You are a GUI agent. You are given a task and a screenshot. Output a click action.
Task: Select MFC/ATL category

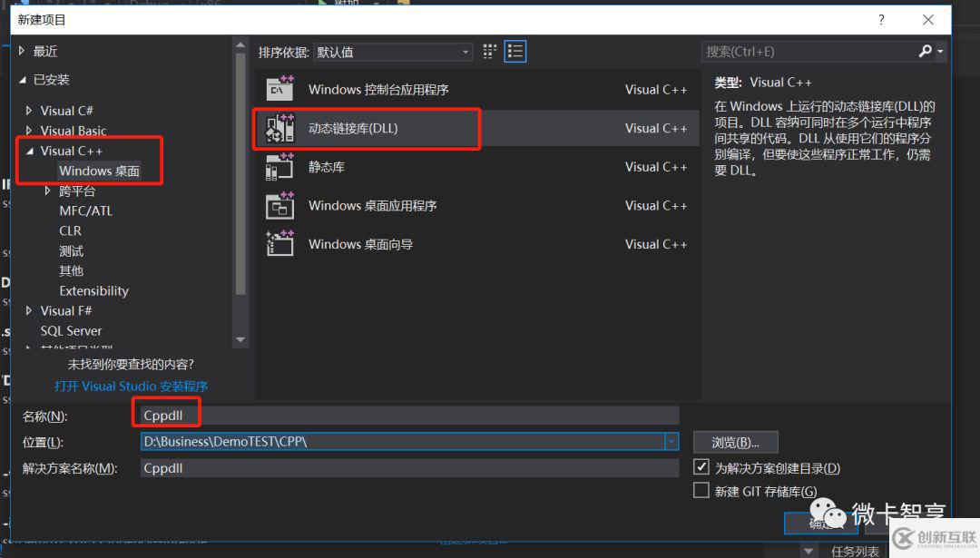click(x=85, y=210)
